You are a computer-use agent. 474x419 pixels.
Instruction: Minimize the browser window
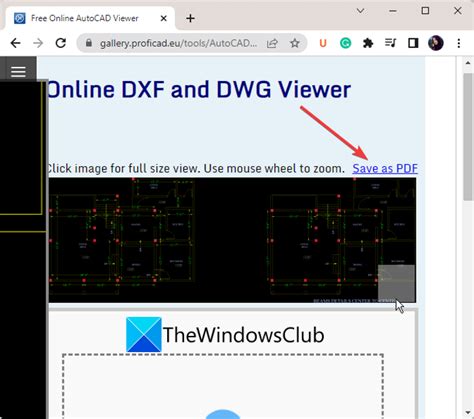tap(393, 11)
